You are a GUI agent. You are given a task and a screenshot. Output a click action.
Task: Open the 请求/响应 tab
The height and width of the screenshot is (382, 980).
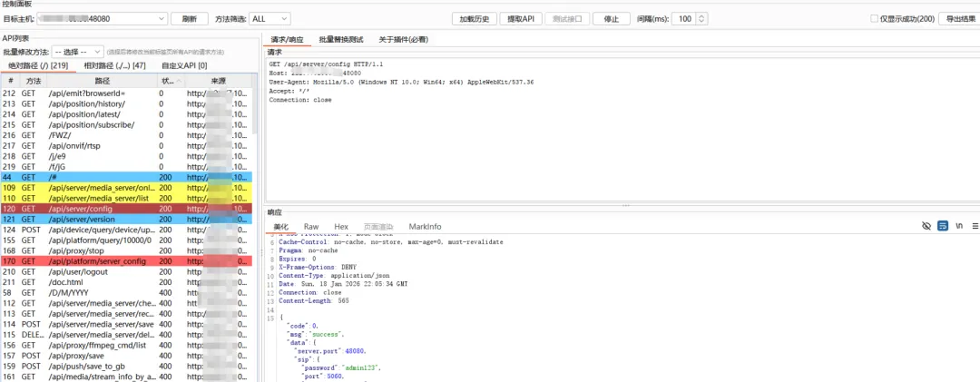point(287,39)
